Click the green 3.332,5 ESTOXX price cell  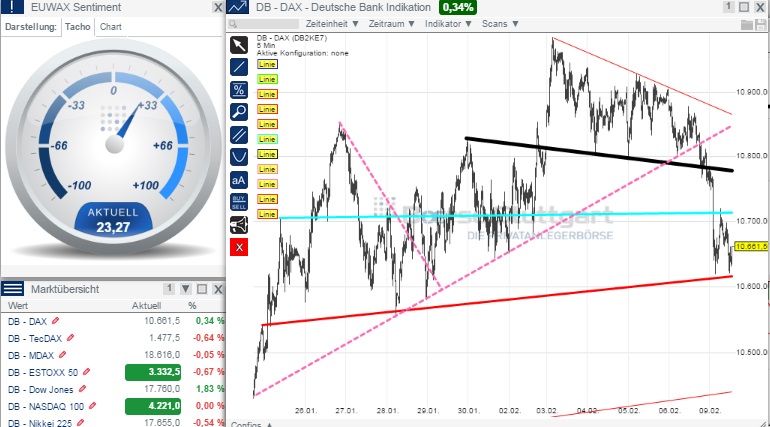coord(153,372)
